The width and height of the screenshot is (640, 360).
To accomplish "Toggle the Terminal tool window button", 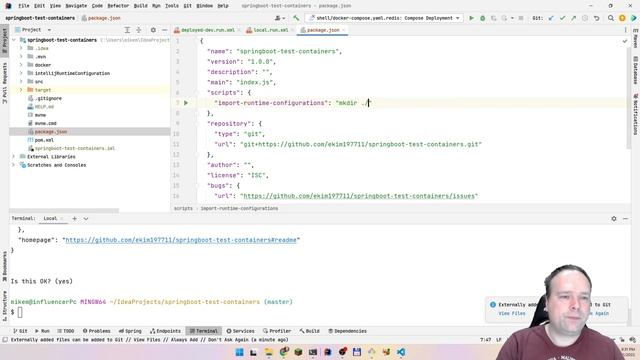I will pyautogui.click(x=204, y=331).
